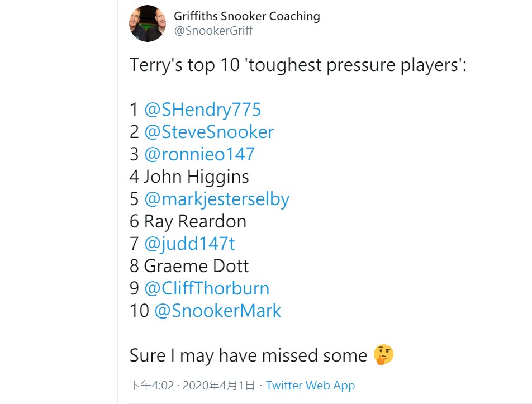Viewport: 532px width, 404px height.
Task: Click the 'Sure I may have missed some' text
Action: click(248, 355)
